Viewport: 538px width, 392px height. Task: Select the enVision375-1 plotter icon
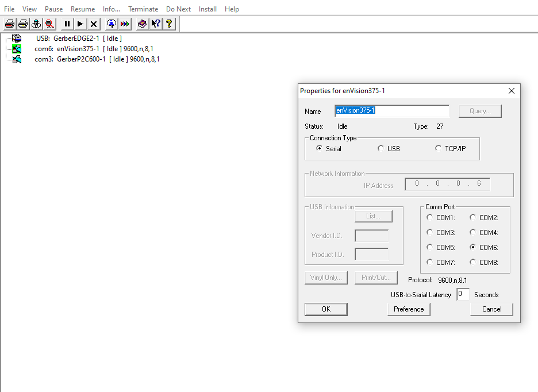(x=17, y=49)
